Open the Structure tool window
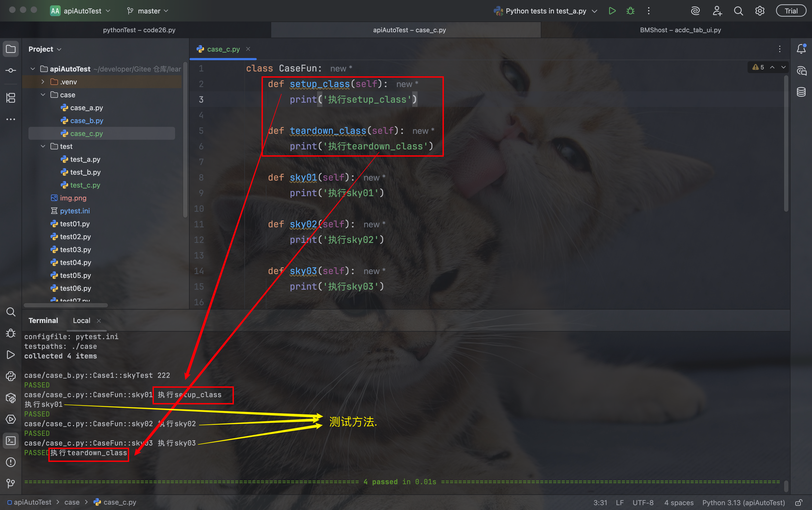 [x=11, y=98]
